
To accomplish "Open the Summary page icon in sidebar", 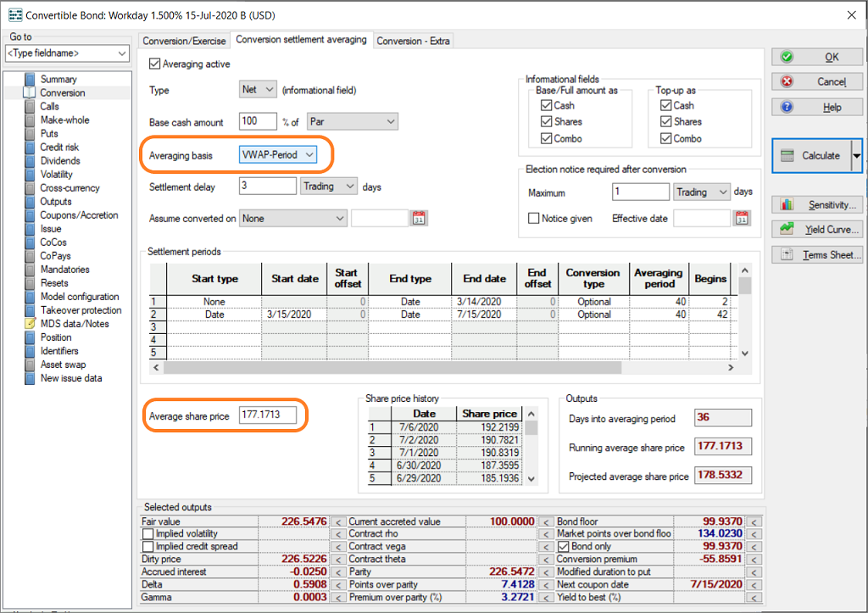I will point(30,79).
